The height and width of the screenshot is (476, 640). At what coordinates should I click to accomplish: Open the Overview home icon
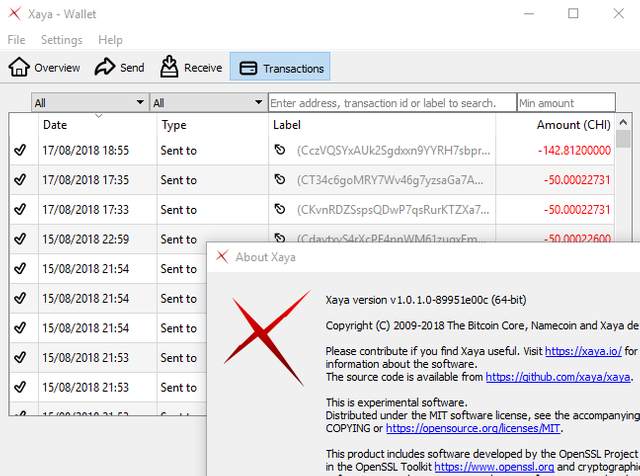[19, 67]
